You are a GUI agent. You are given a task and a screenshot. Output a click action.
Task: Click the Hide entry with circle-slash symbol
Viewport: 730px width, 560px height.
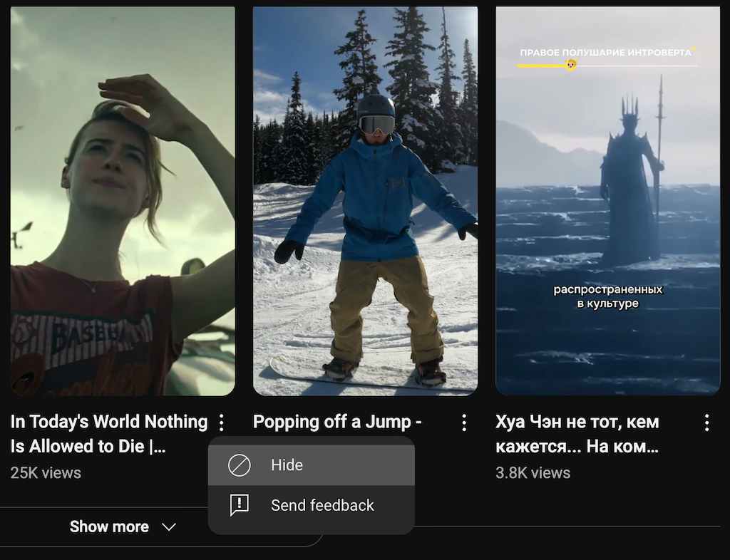point(287,465)
